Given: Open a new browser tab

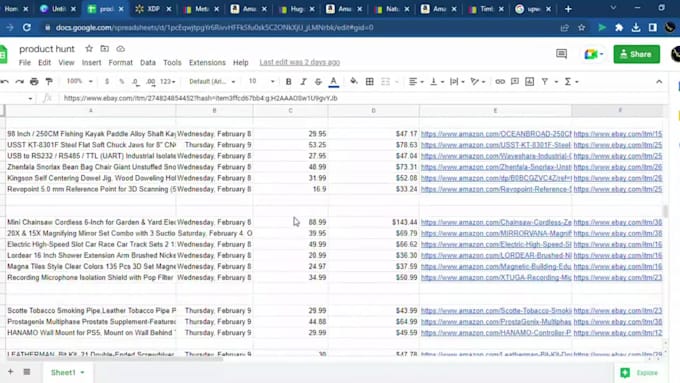Looking at the screenshot, I should [568, 9].
